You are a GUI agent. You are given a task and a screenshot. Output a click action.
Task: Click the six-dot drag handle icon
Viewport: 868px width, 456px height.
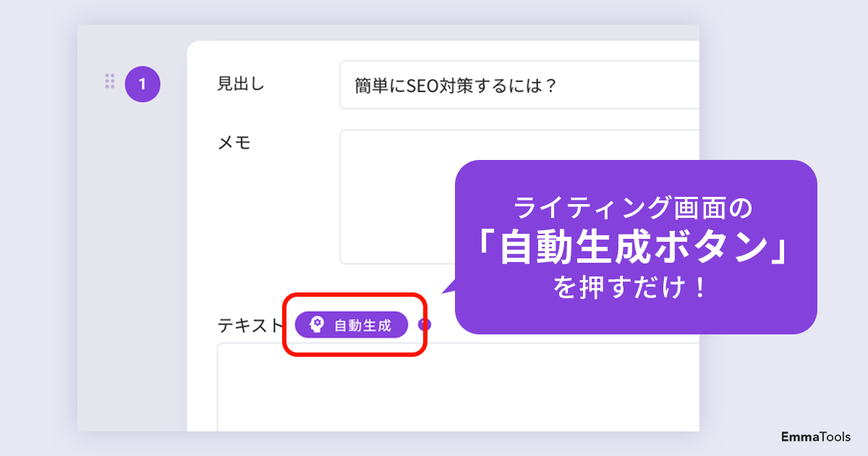pos(110,81)
